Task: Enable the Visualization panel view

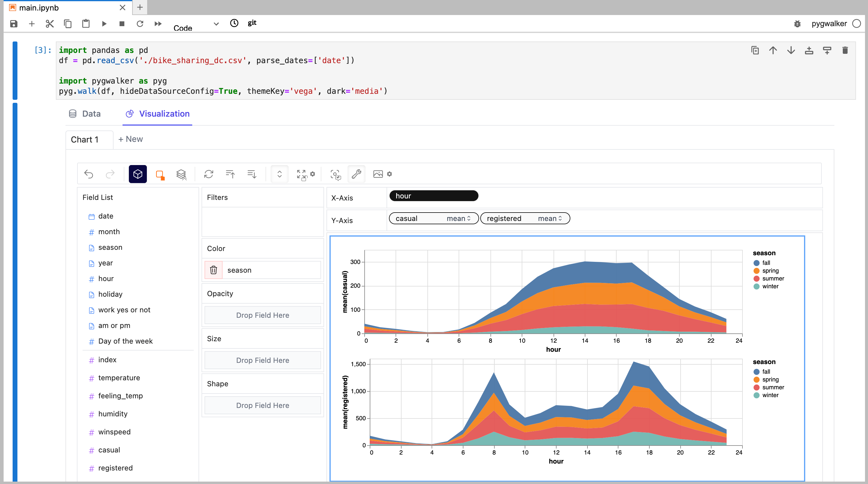Action: coord(157,113)
